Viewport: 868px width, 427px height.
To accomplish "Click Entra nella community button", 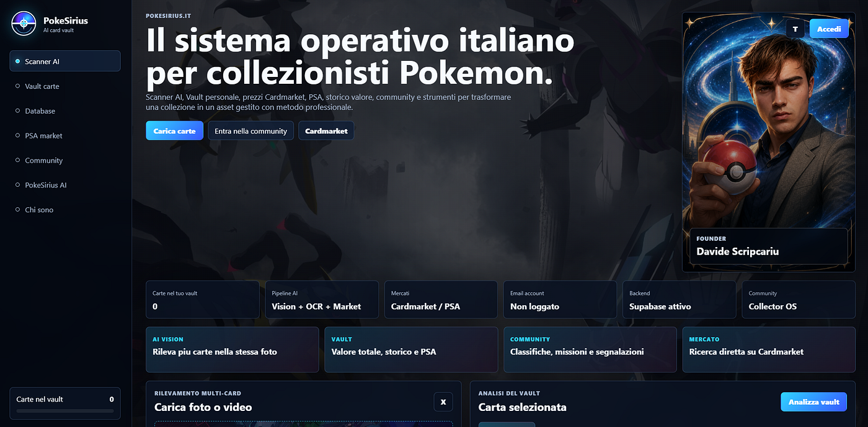I will pos(250,130).
